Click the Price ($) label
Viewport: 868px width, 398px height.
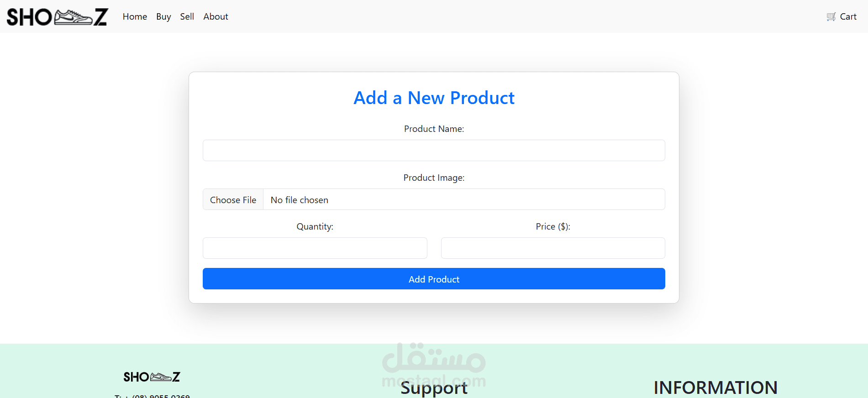click(x=553, y=226)
